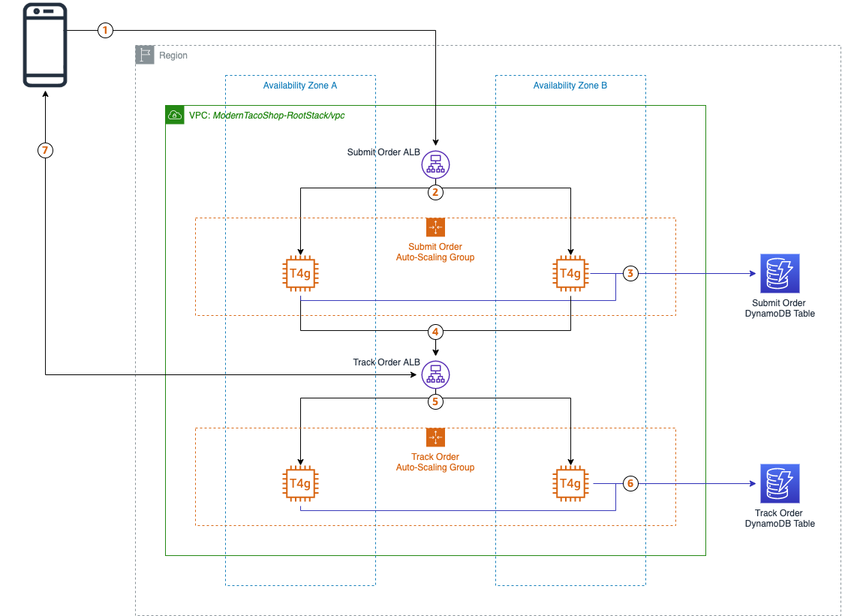Click the numbered step 1 marker
This screenshot has width=842, height=616.
[105, 30]
